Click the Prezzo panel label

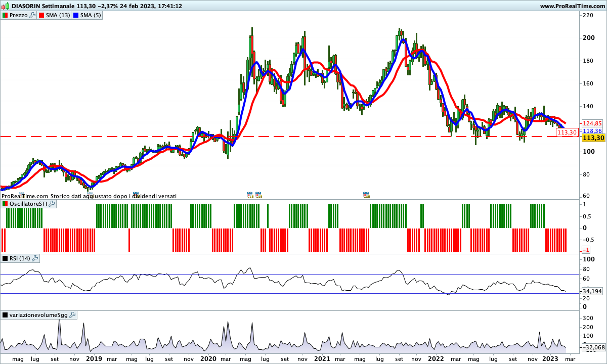(x=19, y=15)
